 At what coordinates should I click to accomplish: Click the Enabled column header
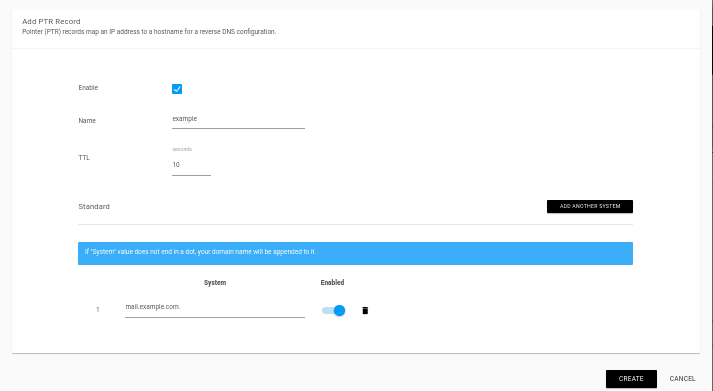pos(332,283)
